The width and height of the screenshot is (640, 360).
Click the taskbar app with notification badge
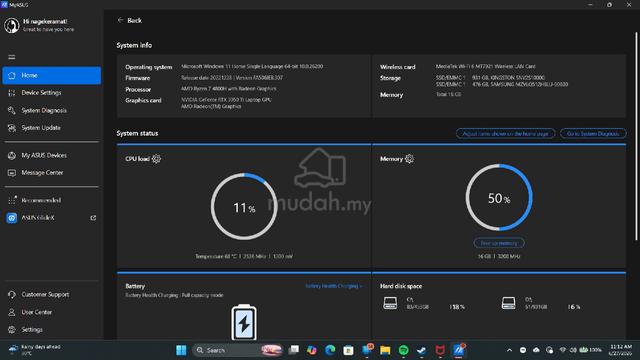pyautogui.click(x=367, y=350)
